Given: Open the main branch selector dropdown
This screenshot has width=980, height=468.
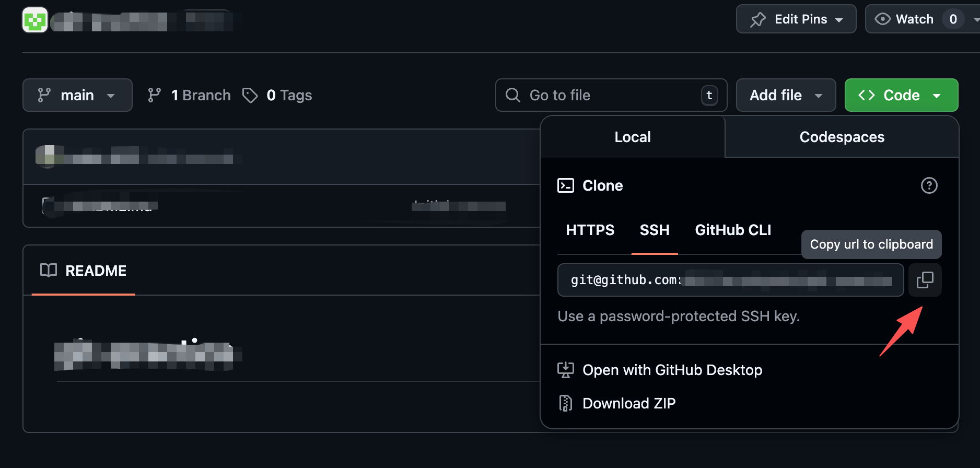Looking at the screenshot, I should point(77,95).
